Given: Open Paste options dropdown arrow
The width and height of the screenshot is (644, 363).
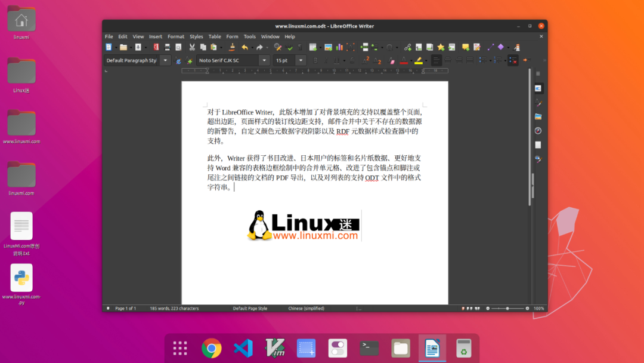Looking at the screenshot, I should coord(221,47).
